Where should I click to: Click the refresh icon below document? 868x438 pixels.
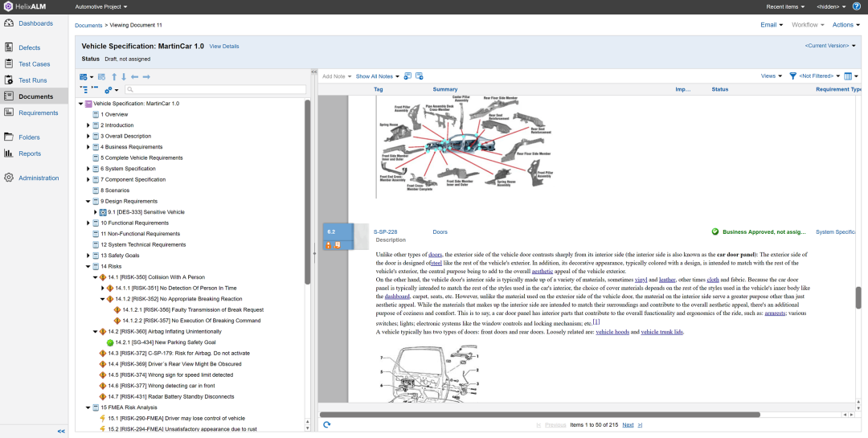(x=327, y=424)
